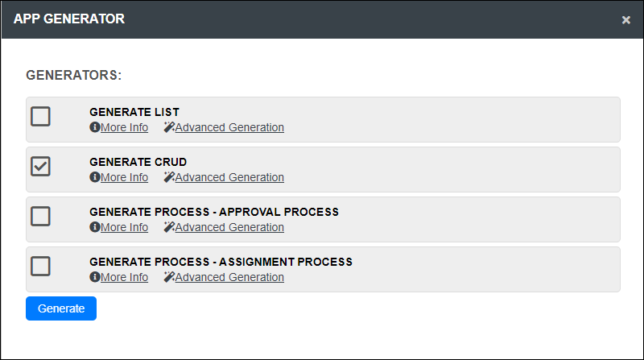The image size is (644, 360).
Task: Open More Info for Generate CRUD
Action: click(125, 177)
